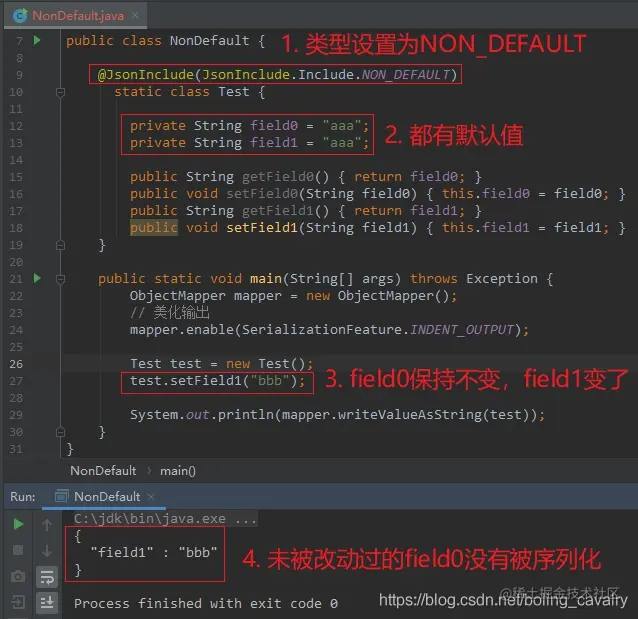Image resolution: width=638 pixels, height=619 pixels.
Task: Click the Run: panel label
Action: click(x=23, y=497)
